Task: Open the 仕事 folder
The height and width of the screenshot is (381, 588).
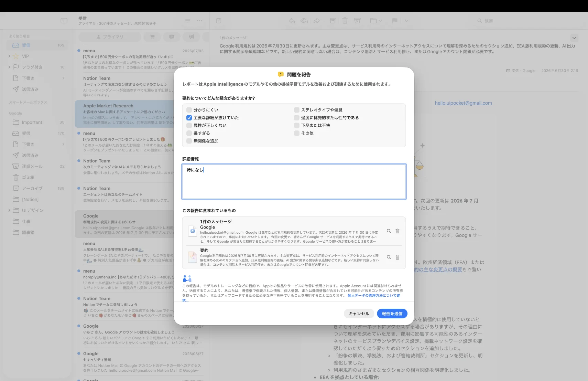Action: coord(37,221)
